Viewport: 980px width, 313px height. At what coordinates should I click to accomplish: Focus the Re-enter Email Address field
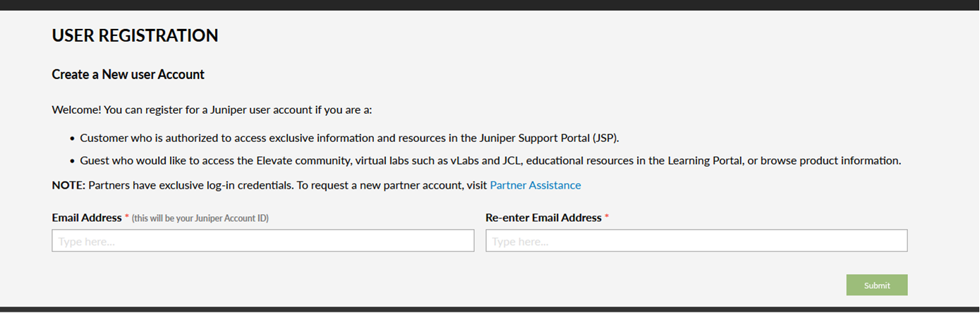[x=696, y=241]
